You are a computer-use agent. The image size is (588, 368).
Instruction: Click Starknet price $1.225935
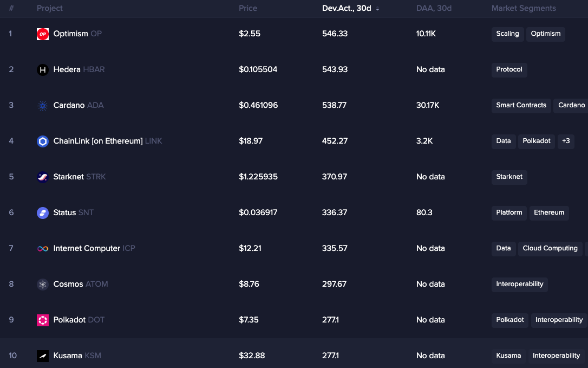(258, 177)
